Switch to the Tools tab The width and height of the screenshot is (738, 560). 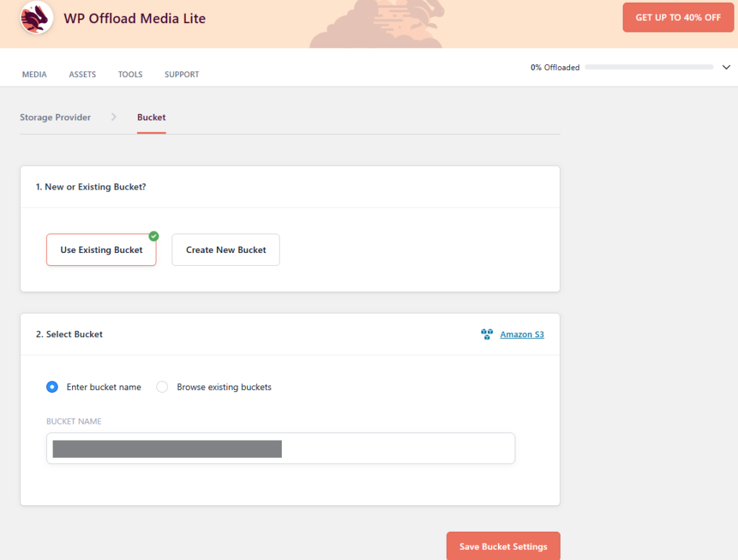130,74
